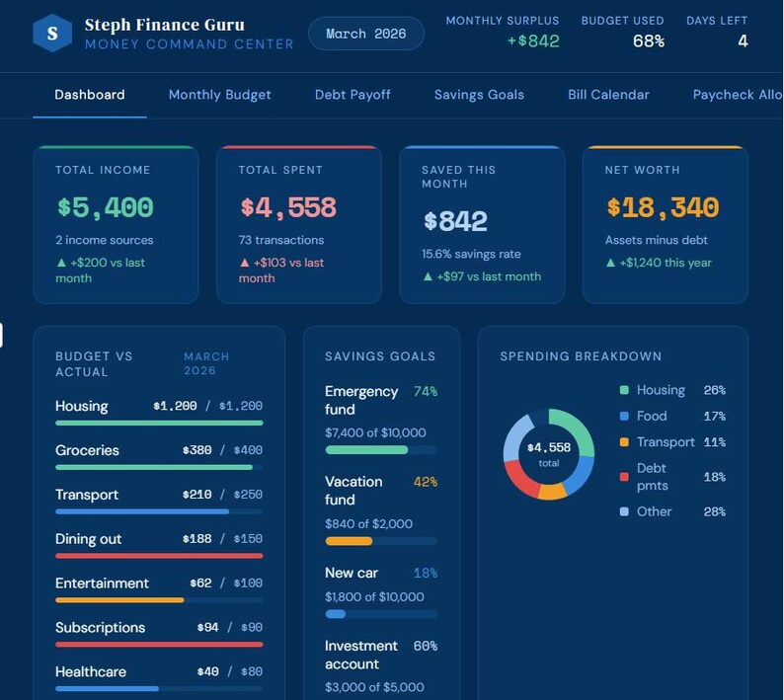Viewport: 784px width, 700px height.
Task: Click the light blue Other legend swatch
Action: point(624,511)
